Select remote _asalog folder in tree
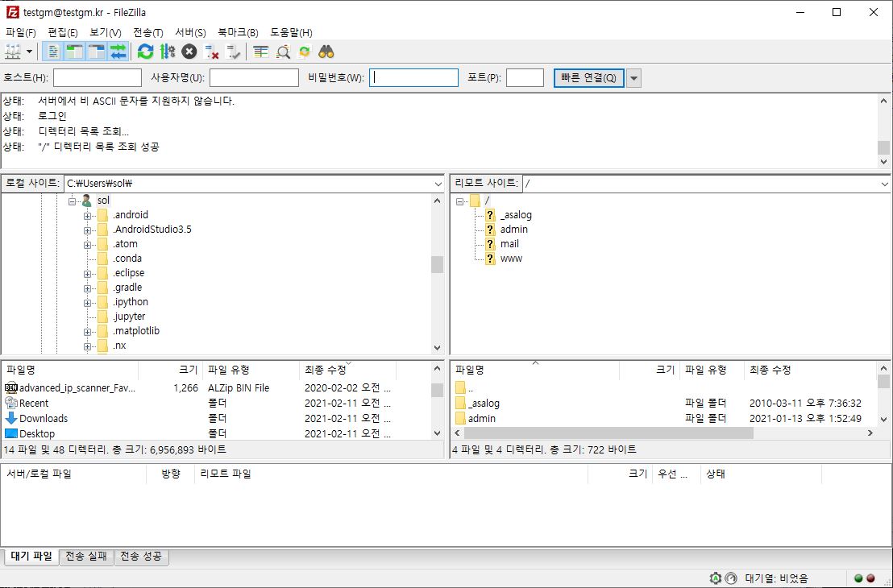 point(516,215)
